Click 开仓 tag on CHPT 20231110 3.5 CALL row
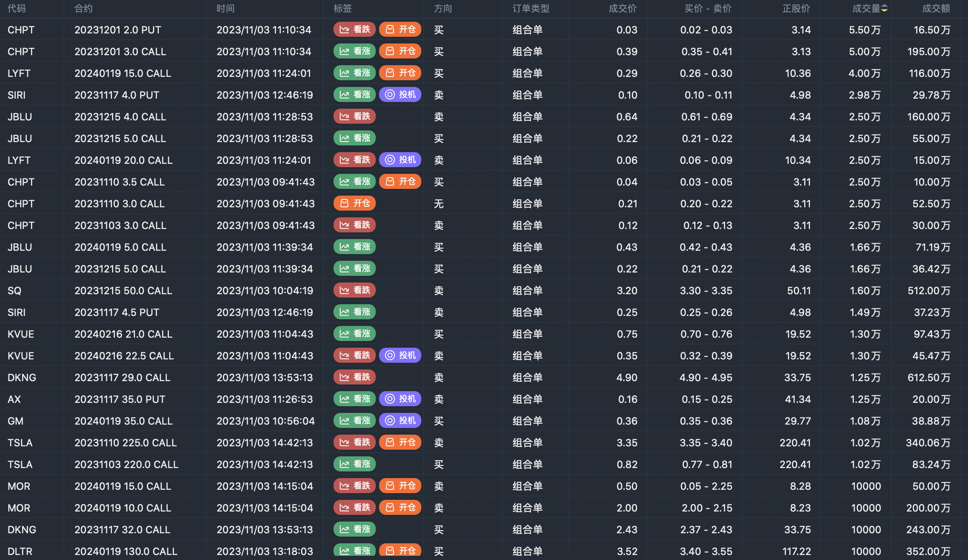 400,181
